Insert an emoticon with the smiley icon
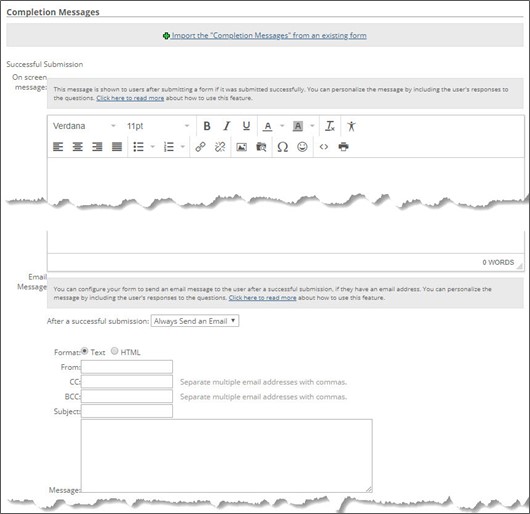Image resolution: width=530 pixels, height=514 pixels. coord(302,147)
